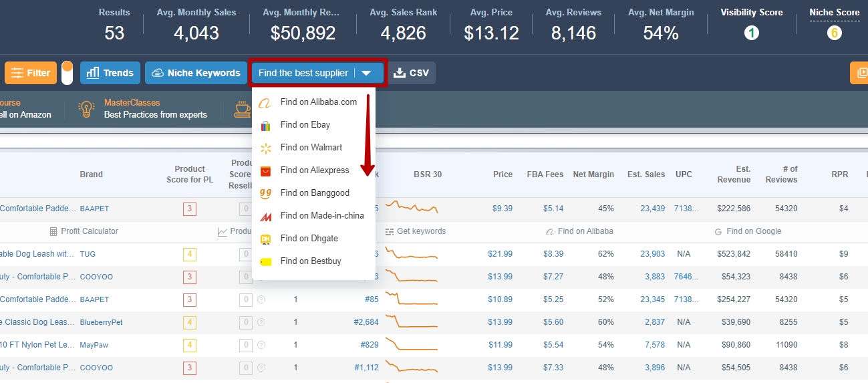Click the #829 sales rank
Viewport: 868px width, 383px height.
pos(370,345)
